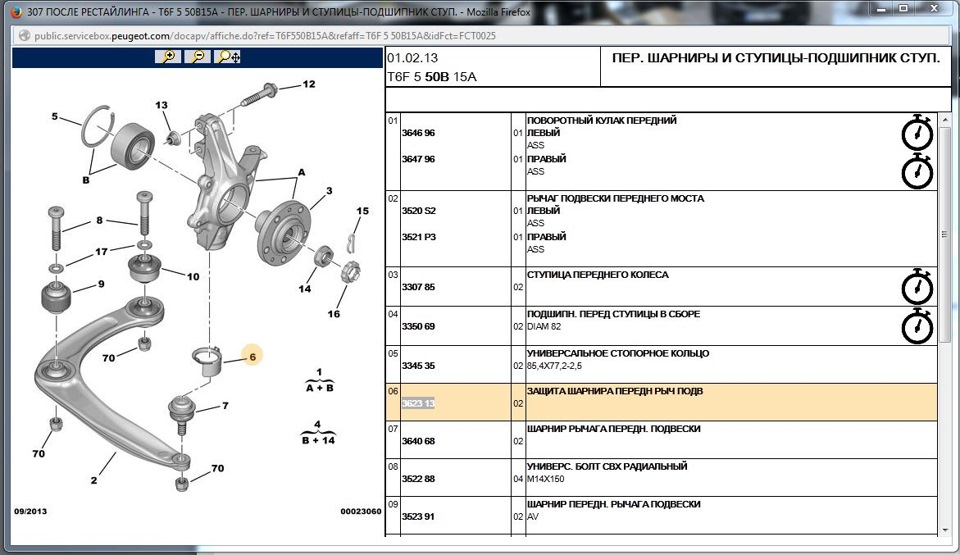
Task: Click the parts list scrollbar thumb
Action: click(945, 234)
